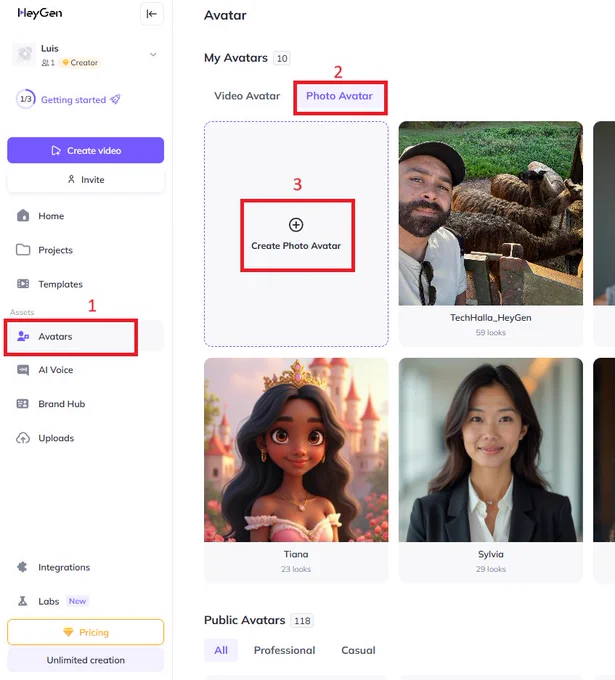This screenshot has width=615, height=680.
Task: Click the Templates film icon
Action: point(23,284)
